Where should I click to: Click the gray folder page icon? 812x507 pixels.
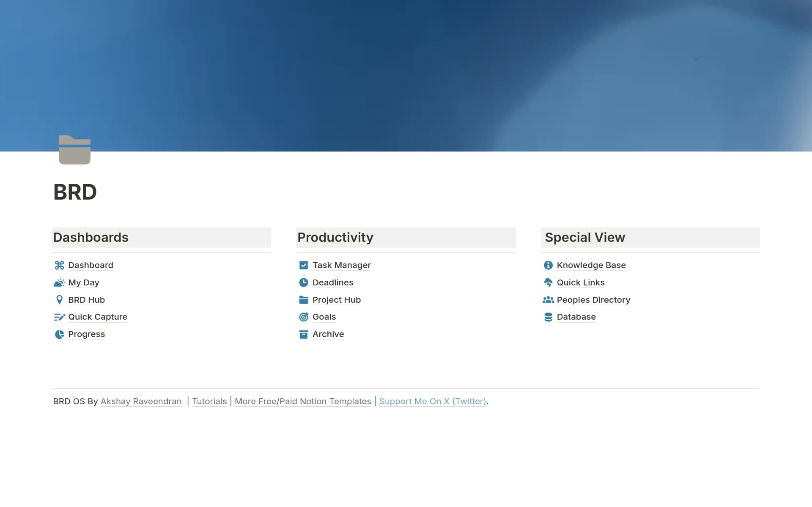tap(74, 150)
